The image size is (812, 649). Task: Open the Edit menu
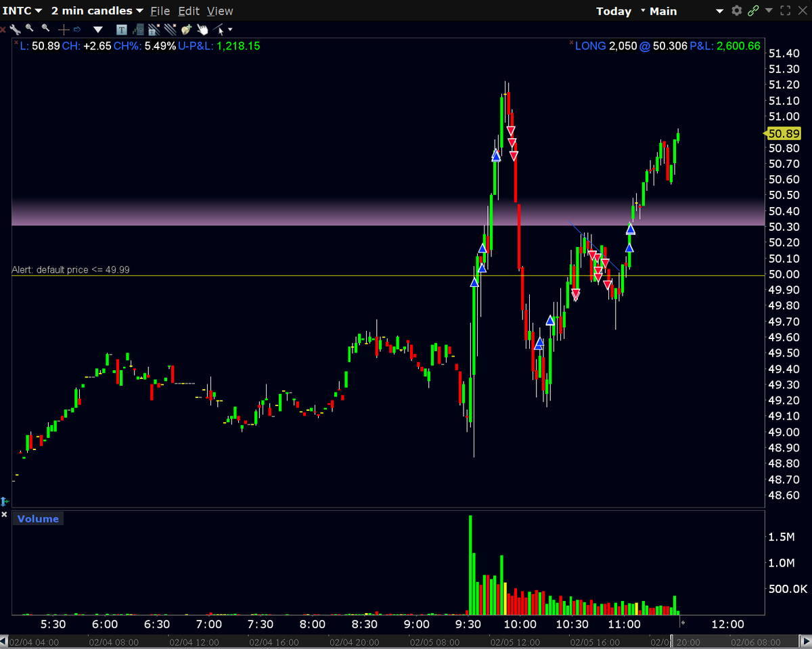pyautogui.click(x=189, y=11)
